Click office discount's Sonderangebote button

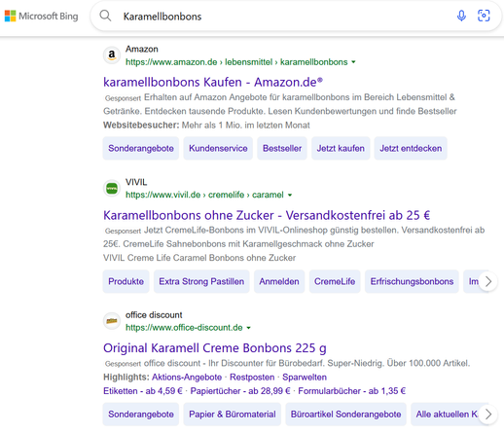(141, 415)
